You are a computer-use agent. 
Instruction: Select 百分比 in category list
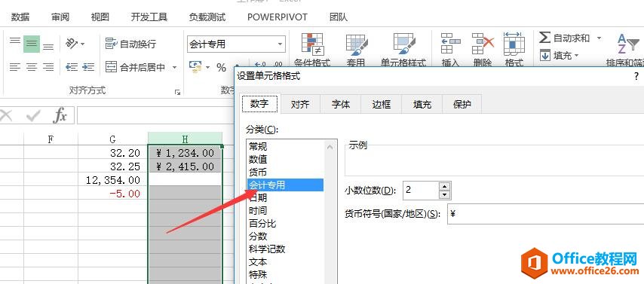coord(285,224)
